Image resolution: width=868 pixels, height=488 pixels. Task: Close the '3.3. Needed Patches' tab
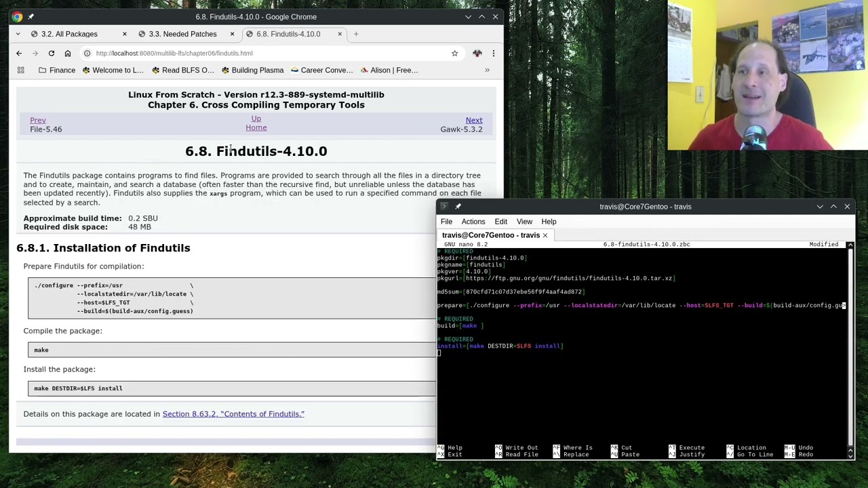click(232, 34)
